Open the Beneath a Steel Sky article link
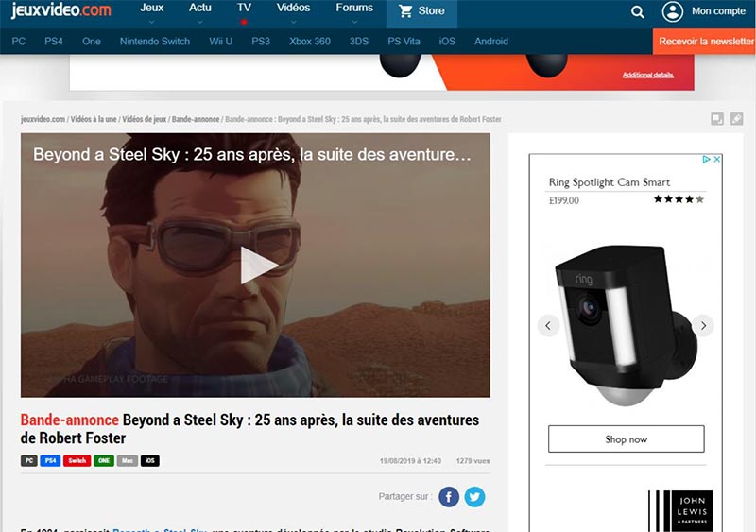Screen dimensions: 756x532 pyautogui.click(x=160, y=529)
